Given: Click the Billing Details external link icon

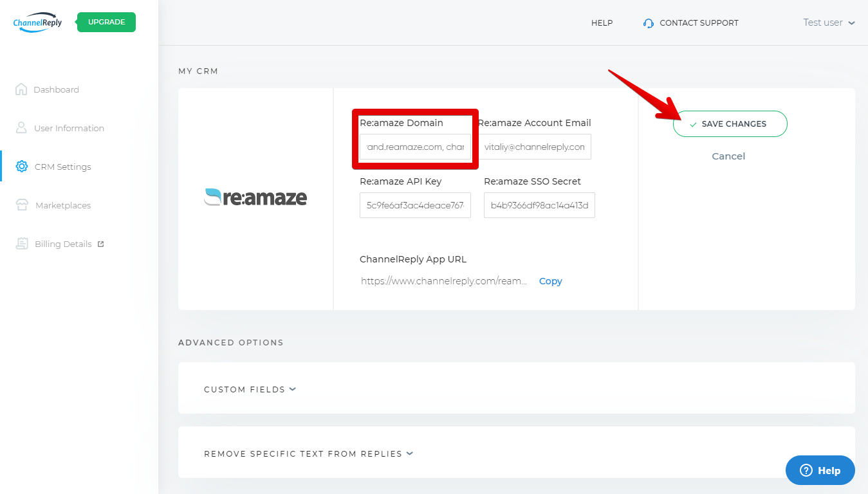Looking at the screenshot, I should point(100,244).
